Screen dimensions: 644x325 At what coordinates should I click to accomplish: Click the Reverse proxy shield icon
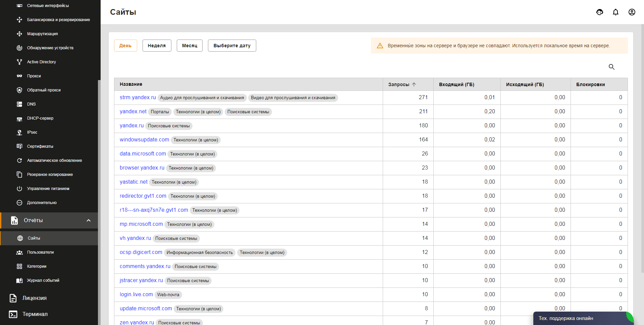(x=19, y=90)
